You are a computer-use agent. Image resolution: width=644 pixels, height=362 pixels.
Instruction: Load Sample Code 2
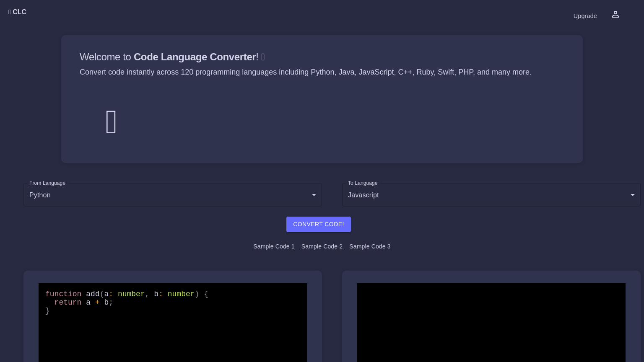pyautogui.click(x=322, y=246)
